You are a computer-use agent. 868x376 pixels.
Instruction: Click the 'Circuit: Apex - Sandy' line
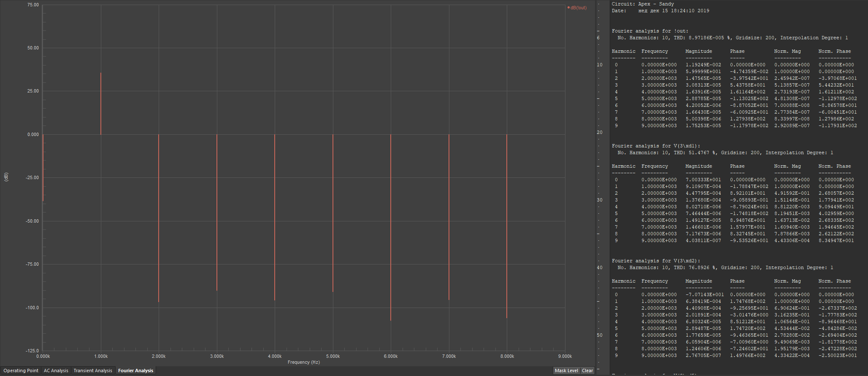pos(643,4)
